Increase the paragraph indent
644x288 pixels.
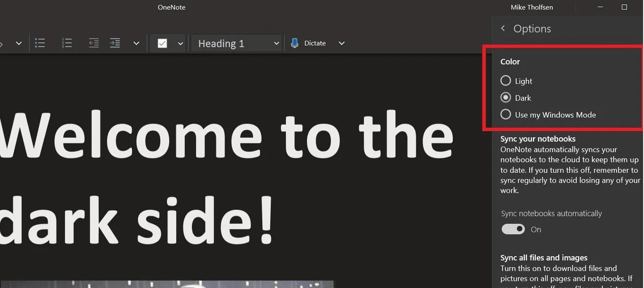(x=114, y=43)
